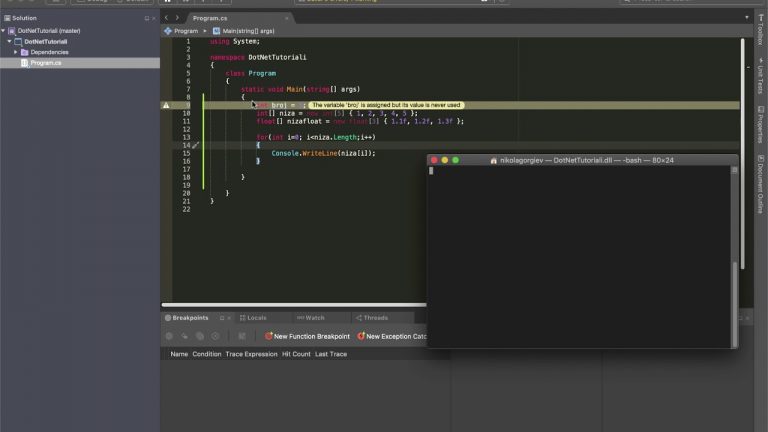The width and height of the screenshot is (768, 432).
Task: Open the Toolbox side panel
Action: click(761, 29)
